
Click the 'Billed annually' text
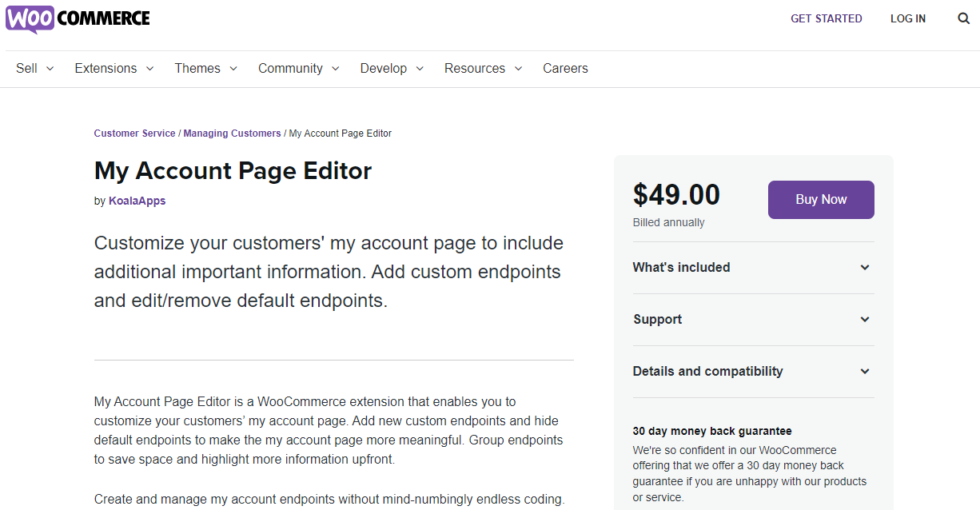pyautogui.click(x=669, y=223)
